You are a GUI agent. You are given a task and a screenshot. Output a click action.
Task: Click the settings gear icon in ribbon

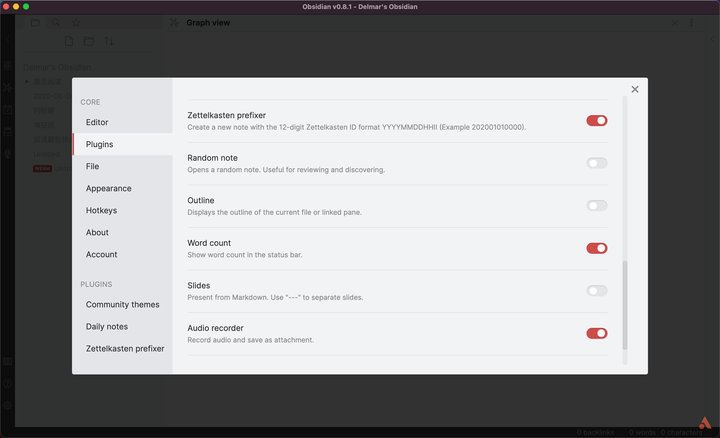(x=7, y=406)
